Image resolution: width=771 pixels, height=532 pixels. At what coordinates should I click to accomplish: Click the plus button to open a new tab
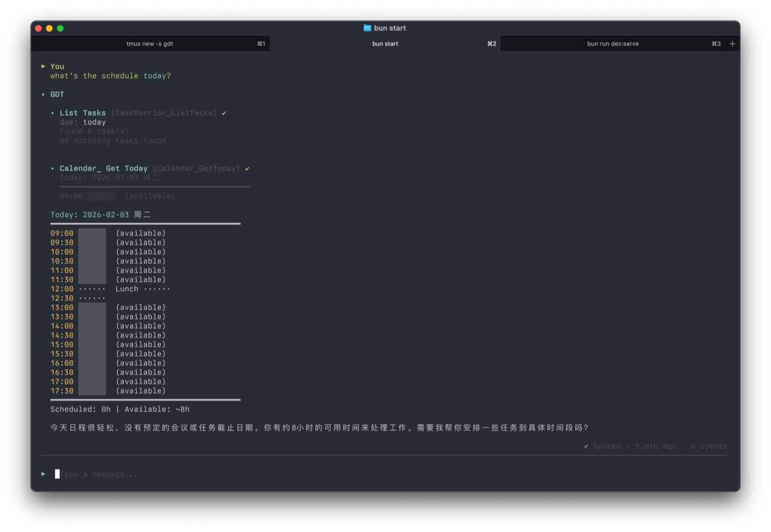click(732, 43)
